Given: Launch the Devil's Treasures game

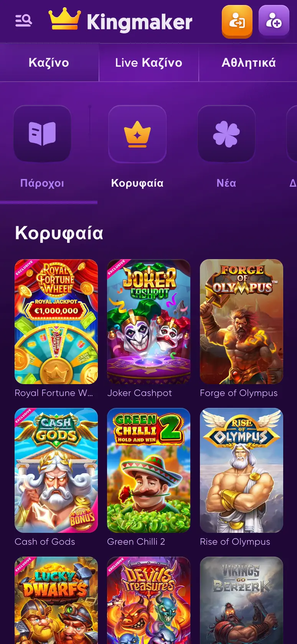Looking at the screenshot, I should pos(149,600).
